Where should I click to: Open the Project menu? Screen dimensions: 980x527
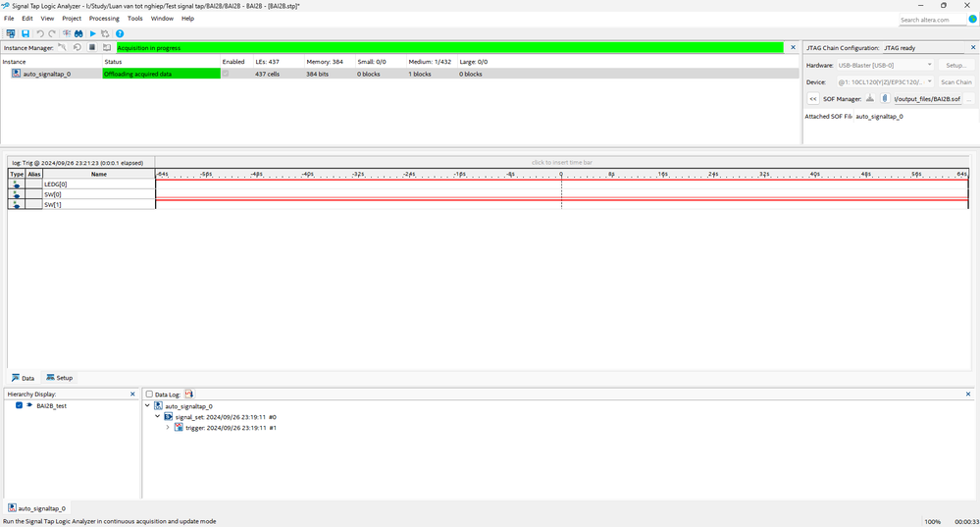pos(72,19)
